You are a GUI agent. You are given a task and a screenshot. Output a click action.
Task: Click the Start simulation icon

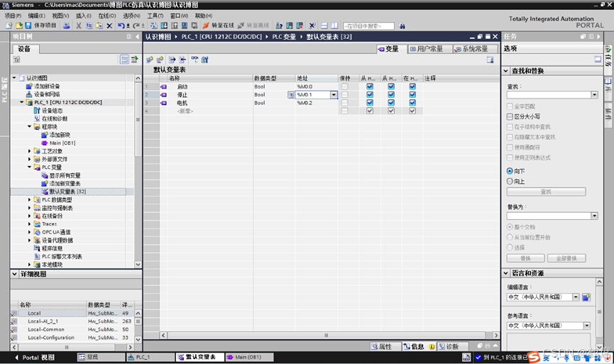point(185,26)
